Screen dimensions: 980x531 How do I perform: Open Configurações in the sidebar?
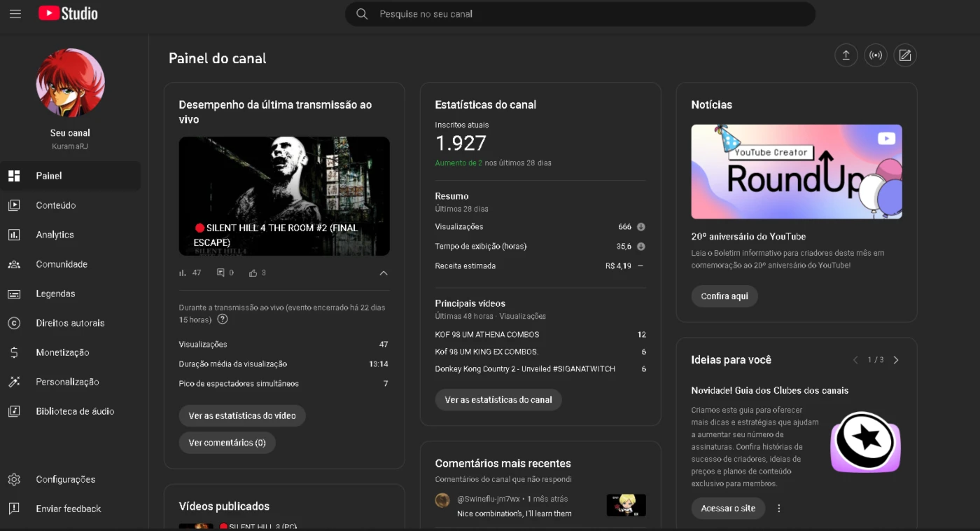(70, 479)
